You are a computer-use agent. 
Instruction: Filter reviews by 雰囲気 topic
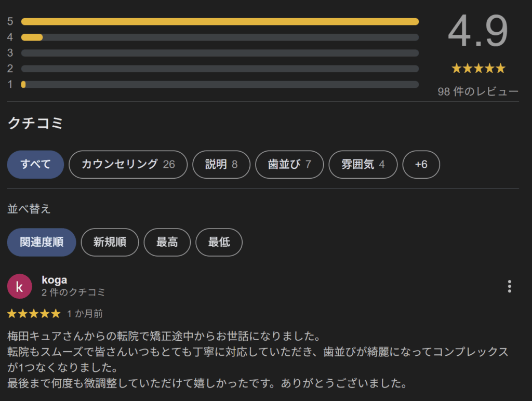tap(363, 165)
